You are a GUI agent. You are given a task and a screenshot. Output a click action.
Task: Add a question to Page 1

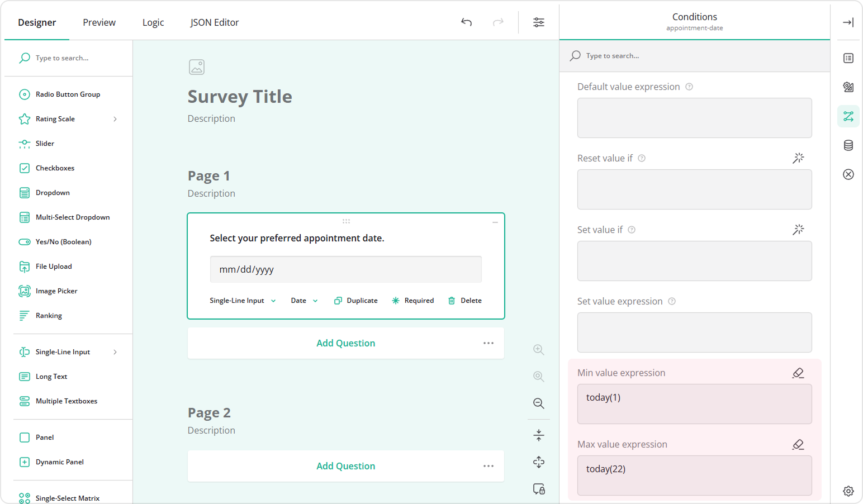pos(345,343)
